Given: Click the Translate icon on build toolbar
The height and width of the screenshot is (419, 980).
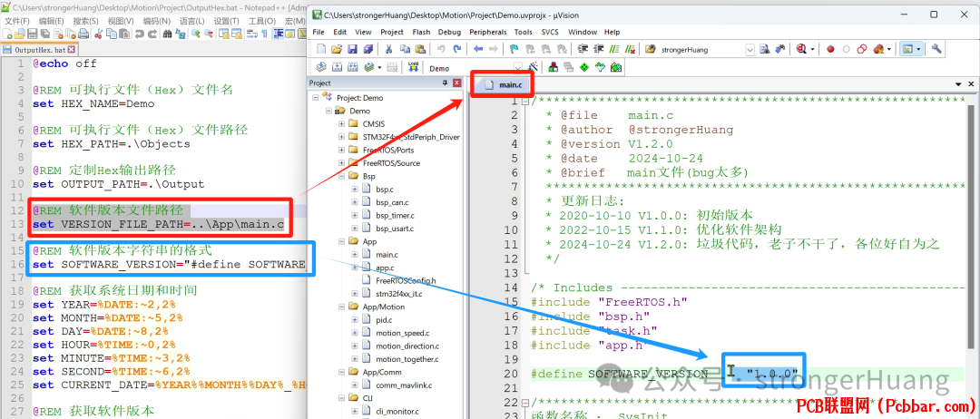Looking at the screenshot, I should click(x=321, y=67).
